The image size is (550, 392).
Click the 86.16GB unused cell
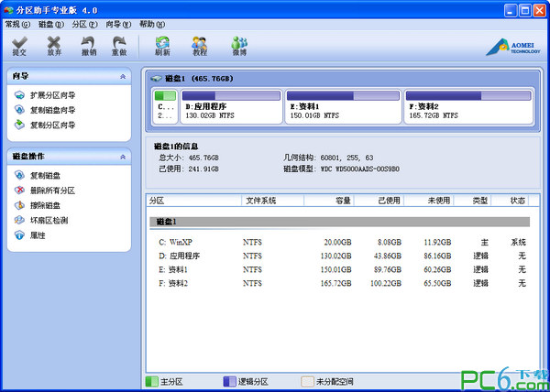pyautogui.click(x=437, y=256)
